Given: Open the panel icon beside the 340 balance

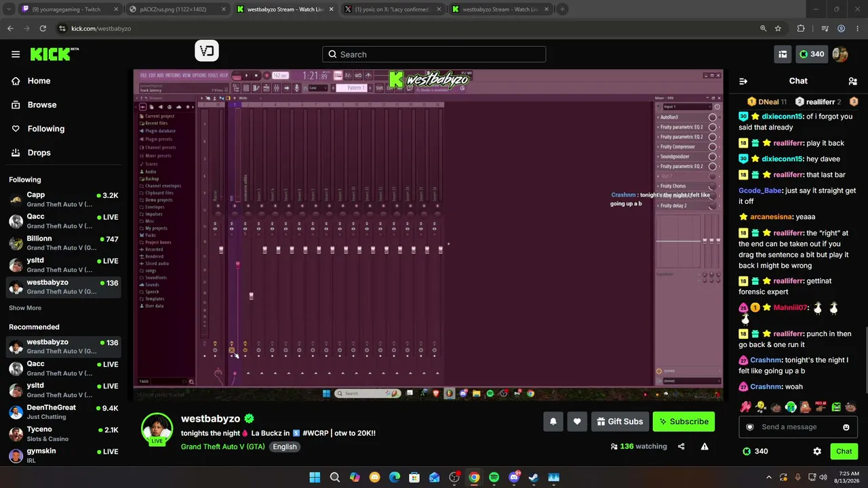Looking at the screenshot, I should tap(783, 54).
